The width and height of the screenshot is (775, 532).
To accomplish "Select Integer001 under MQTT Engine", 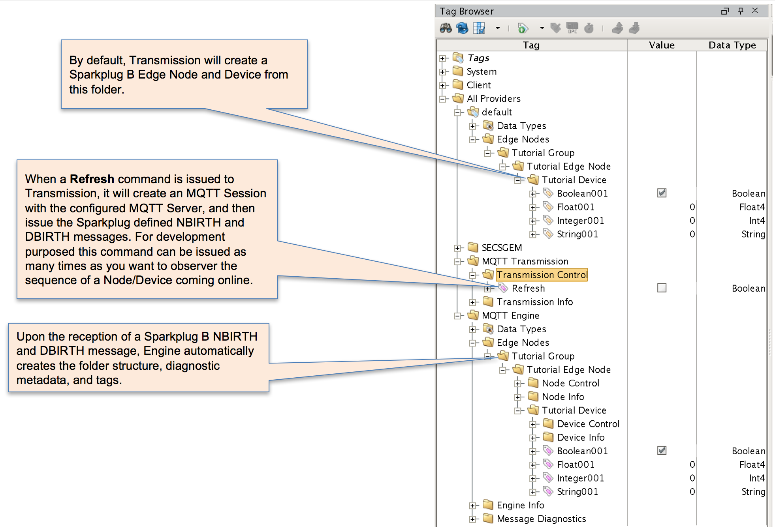I will (580, 478).
